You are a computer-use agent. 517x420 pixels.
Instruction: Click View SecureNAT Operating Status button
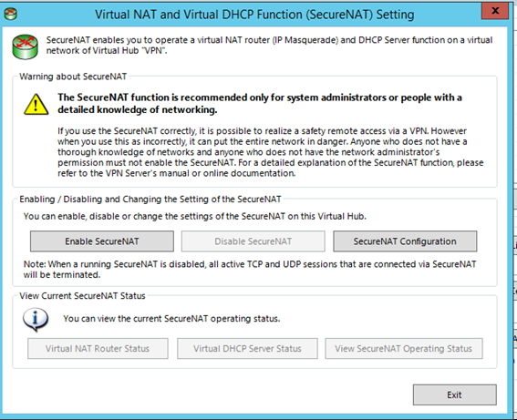pyautogui.click(x=404, y=349)
